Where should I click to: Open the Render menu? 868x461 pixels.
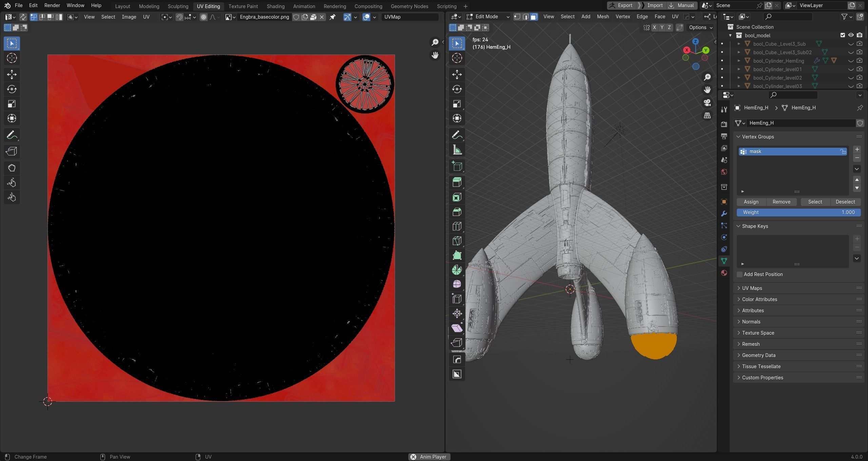(x=52, y=5)
